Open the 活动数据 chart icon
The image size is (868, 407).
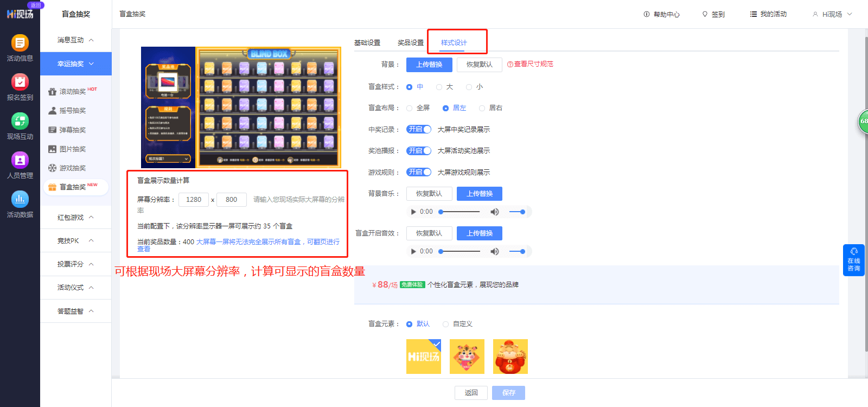(x=20, y=199)
